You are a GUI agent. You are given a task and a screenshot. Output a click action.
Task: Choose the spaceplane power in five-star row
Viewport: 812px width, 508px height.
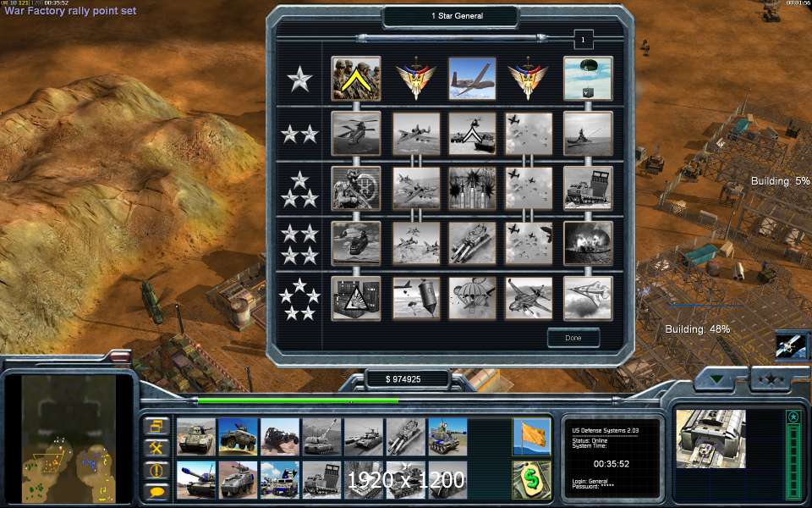point(588,298)
